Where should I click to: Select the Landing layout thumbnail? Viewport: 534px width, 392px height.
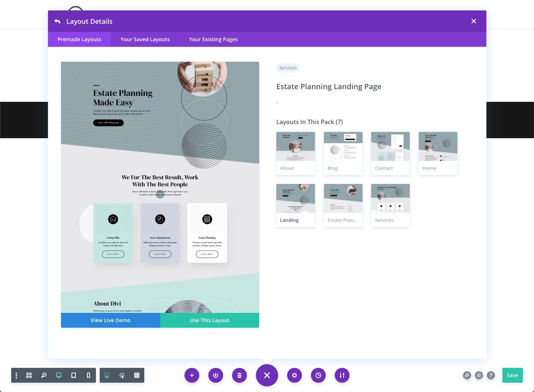point(295,198)
